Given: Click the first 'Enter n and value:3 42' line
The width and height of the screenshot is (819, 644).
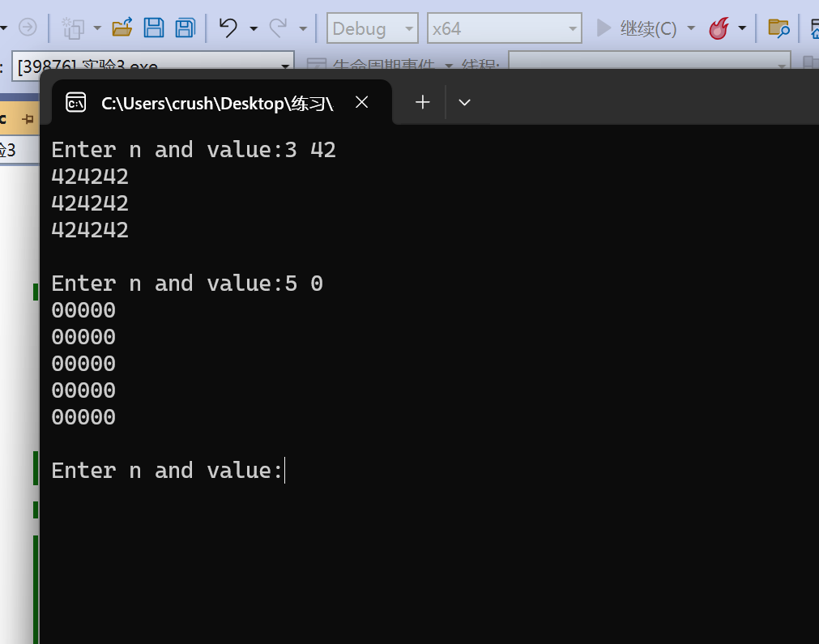Looking at the screenshot, I should 194,150.
